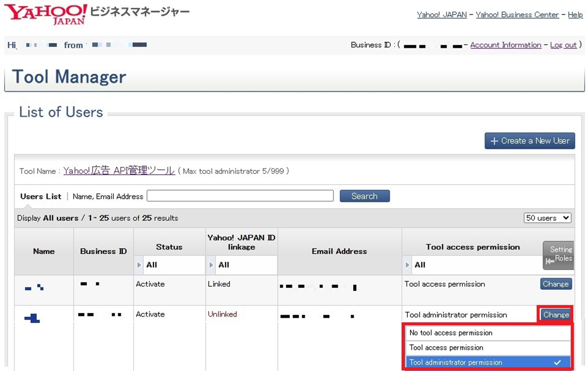Open Yahoo! Business Center link
The width and height of the screenshot is (588, 371).
[517, 15]
